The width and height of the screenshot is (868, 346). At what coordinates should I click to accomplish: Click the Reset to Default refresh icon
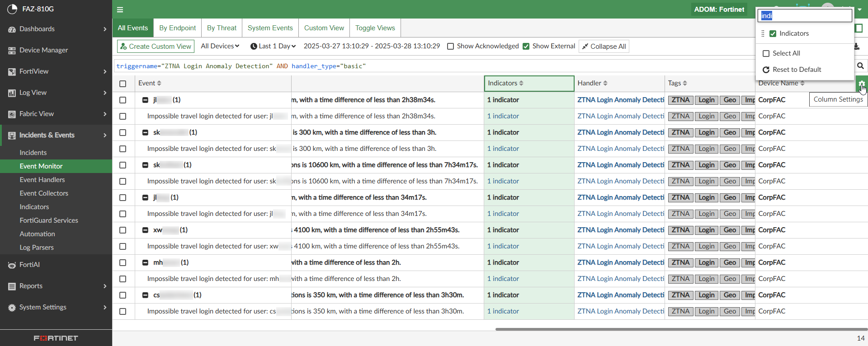tap(766, 70)
